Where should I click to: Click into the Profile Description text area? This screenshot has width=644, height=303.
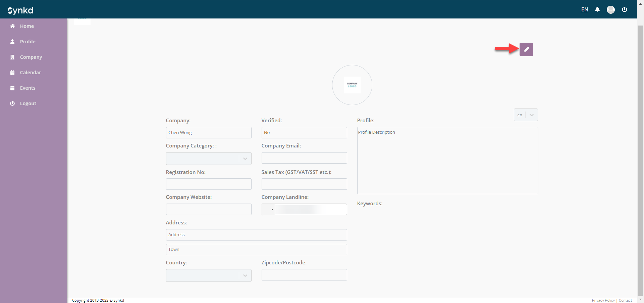pos(447,160)
